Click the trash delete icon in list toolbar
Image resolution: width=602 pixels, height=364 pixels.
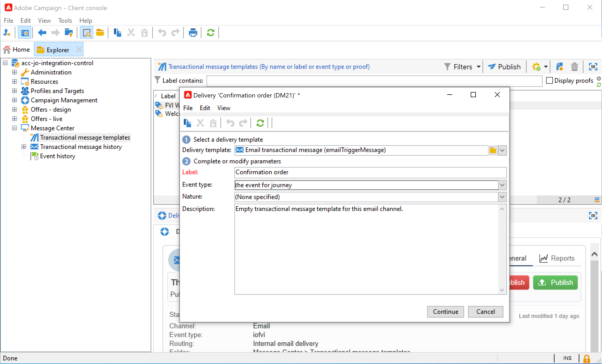point(574,67)
